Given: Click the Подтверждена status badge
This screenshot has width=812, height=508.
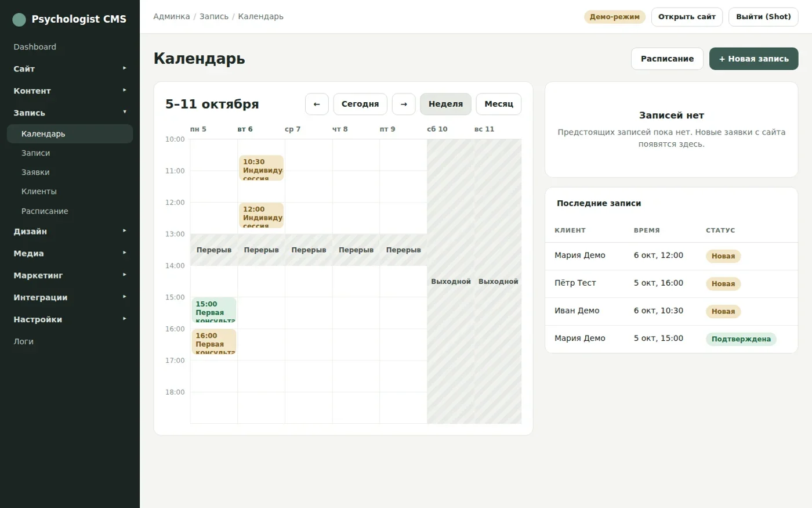Looking at the screenshot, I should click(741, 339).
